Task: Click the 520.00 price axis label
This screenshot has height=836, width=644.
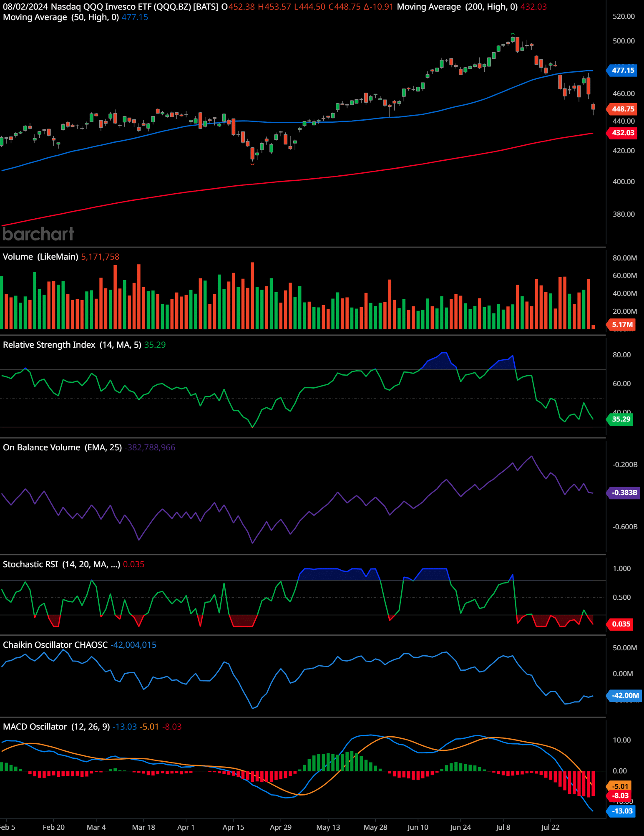Action: 624,16
